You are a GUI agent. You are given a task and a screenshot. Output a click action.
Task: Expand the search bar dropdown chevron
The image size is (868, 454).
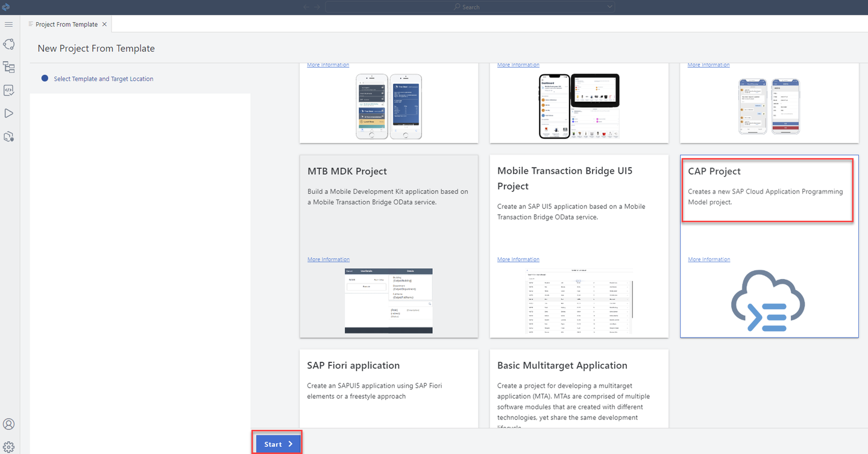pyautogui.click(x=610, y=7)
